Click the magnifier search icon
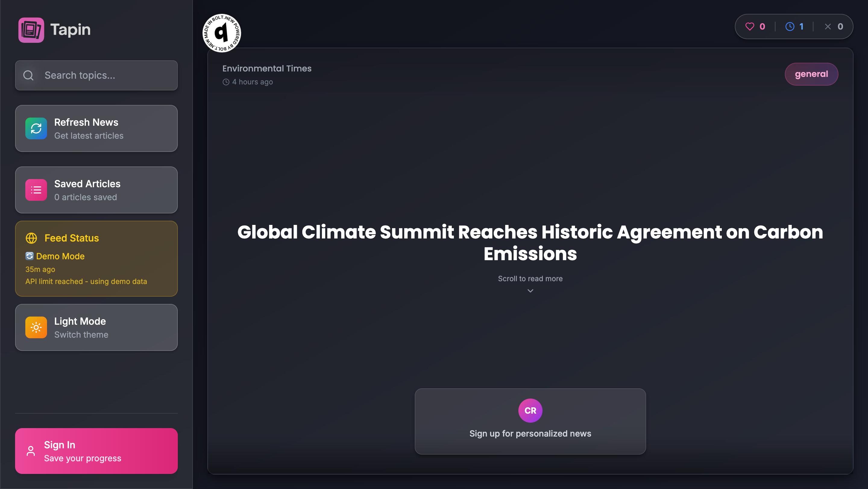Viewport: 868px width, 489px height. (x=28, y=75)
